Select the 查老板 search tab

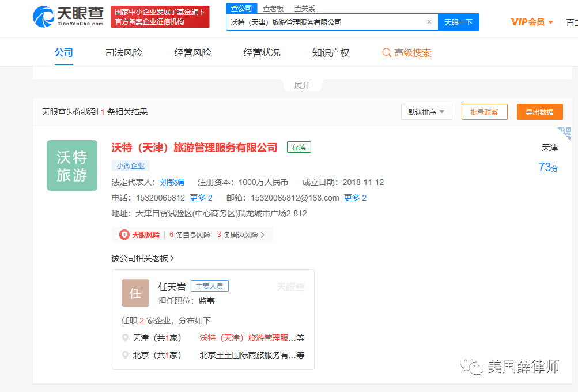click(273, 9)
